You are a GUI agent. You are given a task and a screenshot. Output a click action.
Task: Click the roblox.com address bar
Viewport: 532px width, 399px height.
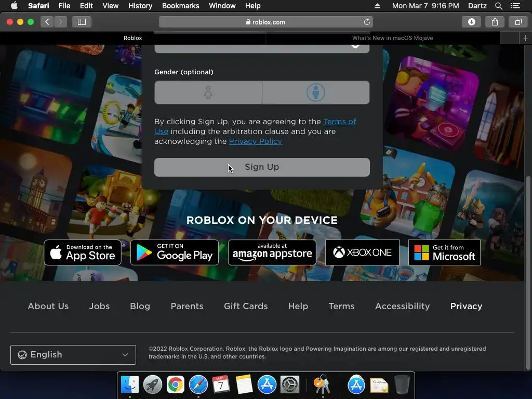point(265,22)
